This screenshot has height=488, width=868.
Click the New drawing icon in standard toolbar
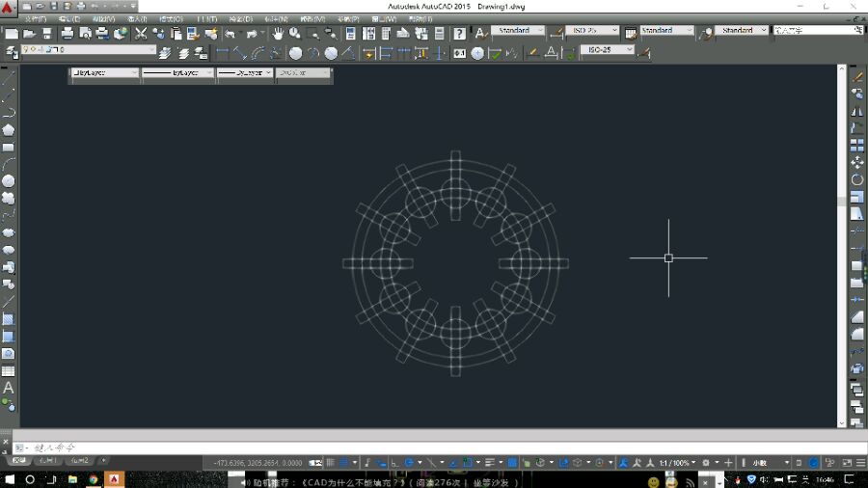click(12, 34)
